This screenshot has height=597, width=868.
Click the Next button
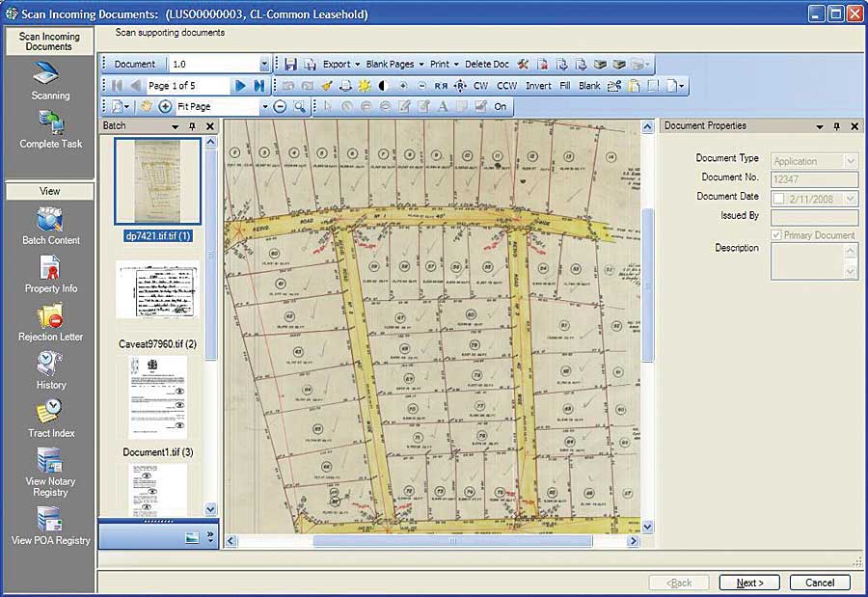(749, 583)
